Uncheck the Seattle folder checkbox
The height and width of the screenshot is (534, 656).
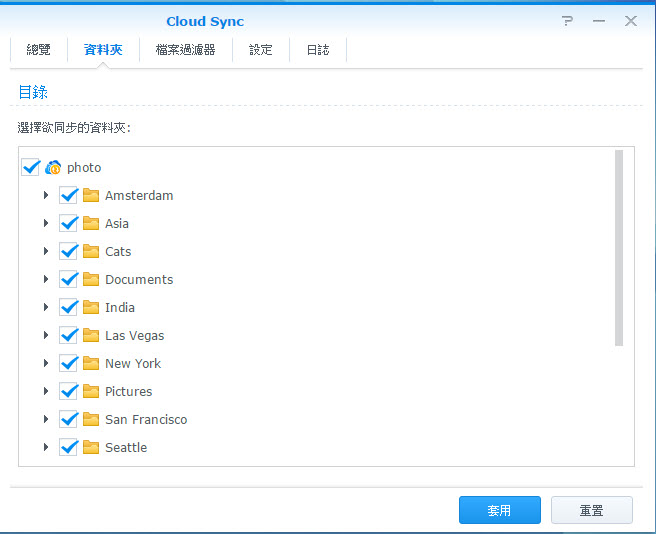click(68, 447)
